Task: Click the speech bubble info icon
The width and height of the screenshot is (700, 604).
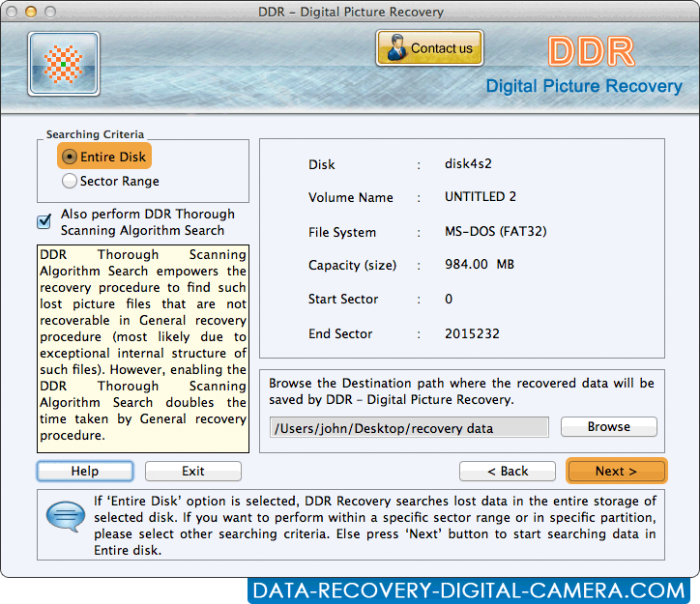Action: [66, 516]
